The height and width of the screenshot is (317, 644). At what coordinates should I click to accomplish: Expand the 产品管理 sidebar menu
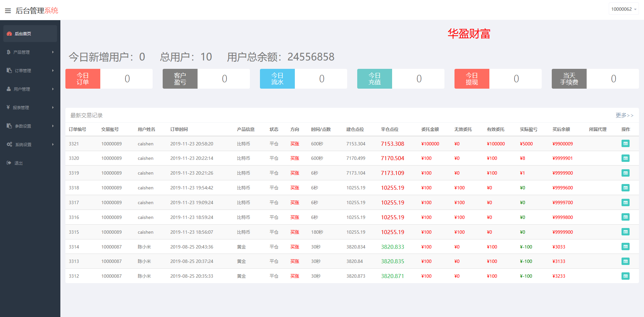coord(30,52)
